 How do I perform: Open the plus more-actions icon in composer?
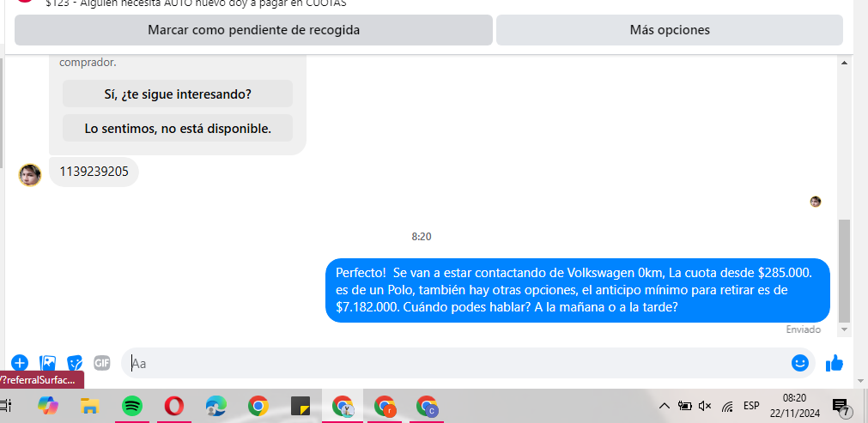point(20,363)
